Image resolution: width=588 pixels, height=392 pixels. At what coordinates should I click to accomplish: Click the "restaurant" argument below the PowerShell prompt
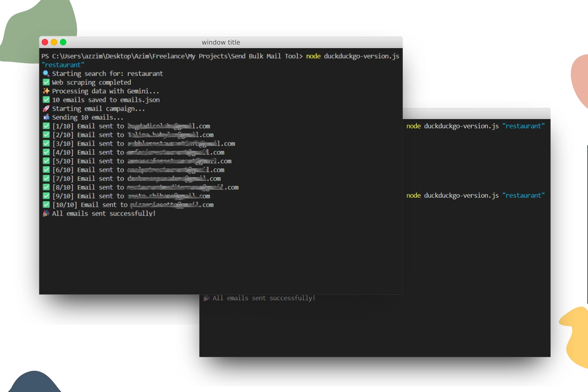pyautogui.click(x=63, y=65)
